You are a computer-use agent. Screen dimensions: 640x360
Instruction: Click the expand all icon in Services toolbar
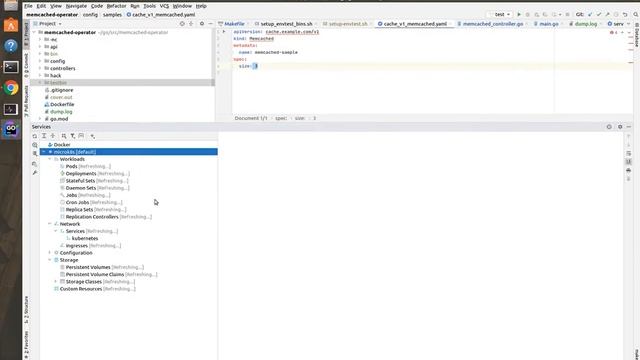44,136
